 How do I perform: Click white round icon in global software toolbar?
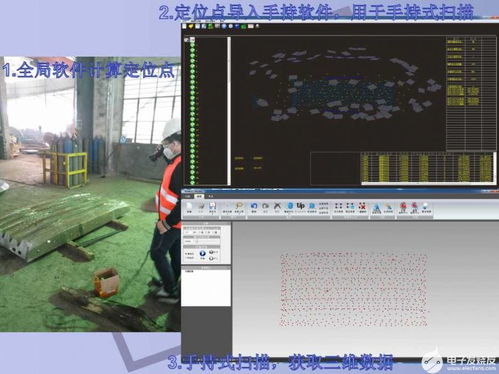(x=231, y=26)
